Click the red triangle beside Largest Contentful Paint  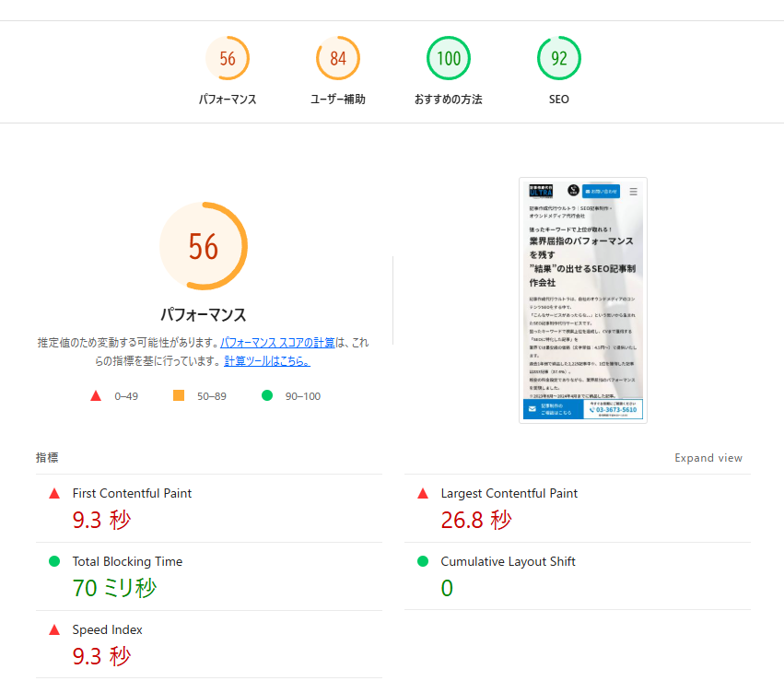coord(423,494)
